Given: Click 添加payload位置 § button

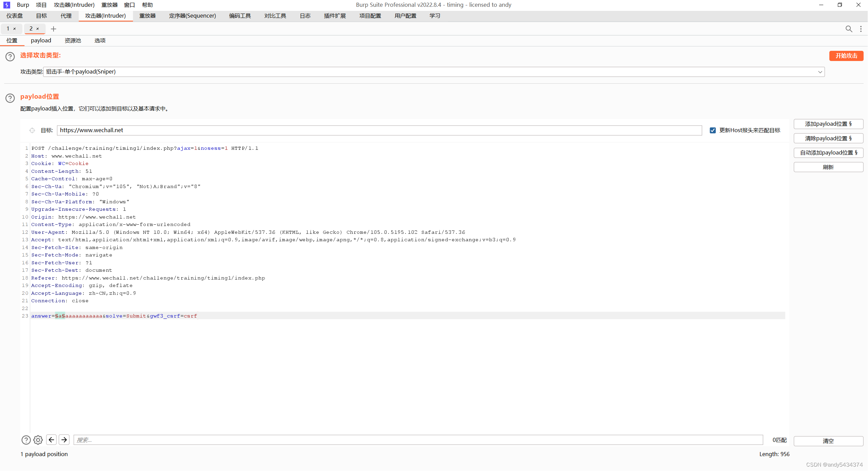Looking at the screenshot, I should pos(828,124).
